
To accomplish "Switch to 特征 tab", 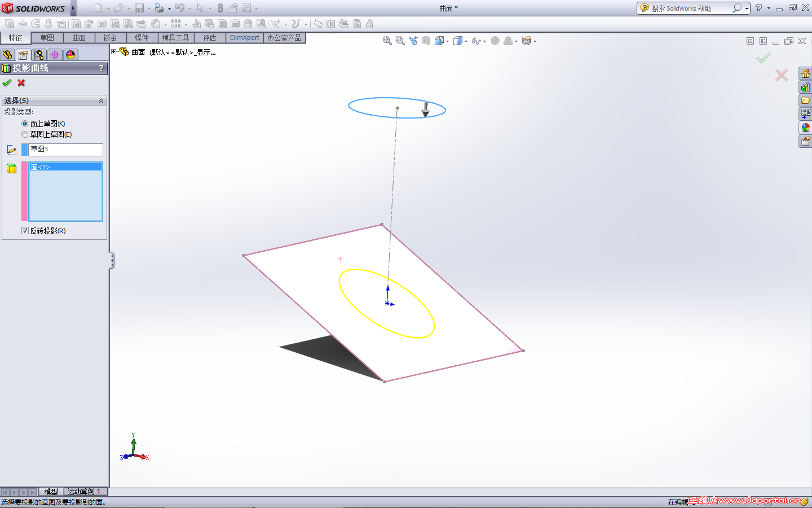I will click(x=16, y=38).
